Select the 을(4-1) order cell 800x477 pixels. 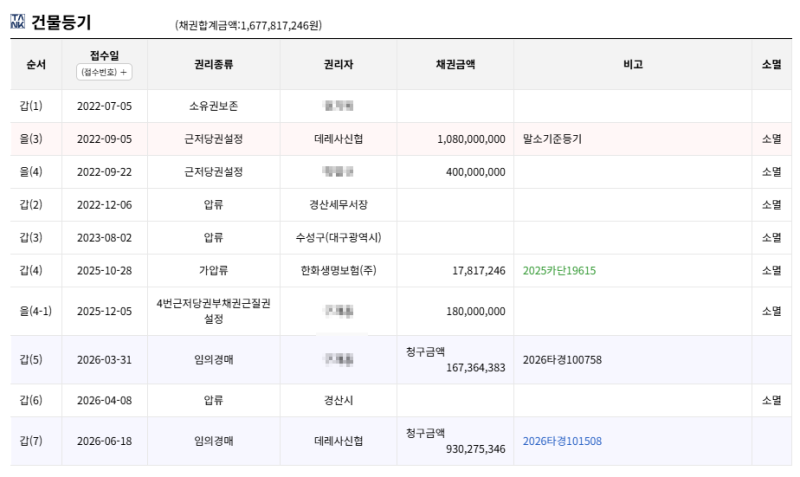click(36, 311)
